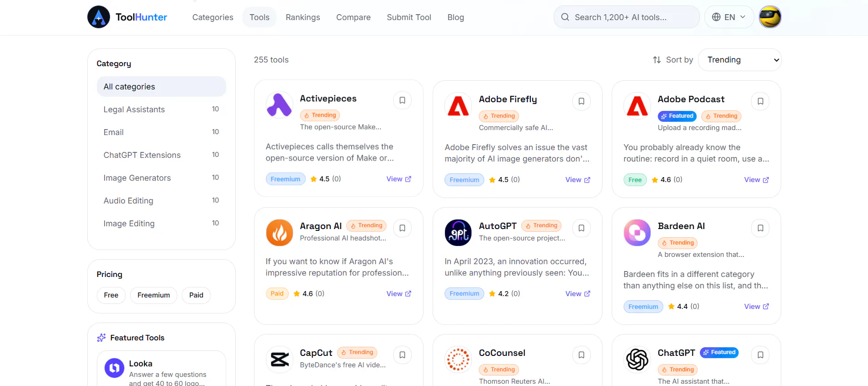Click the CapCut logo icon
Screen dimensions: 868x386
click(280, 360)
